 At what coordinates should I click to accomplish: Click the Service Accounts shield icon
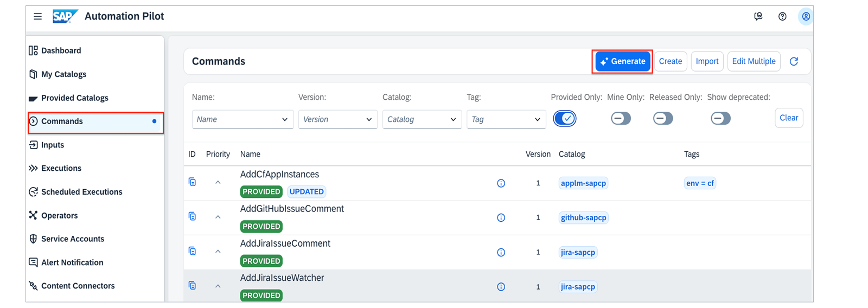(x=33, y=239)
